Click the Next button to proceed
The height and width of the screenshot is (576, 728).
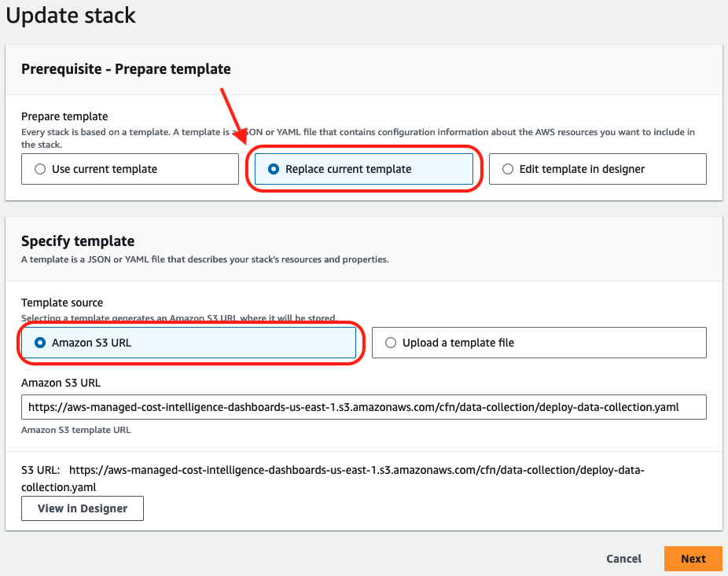click(693, 559)
